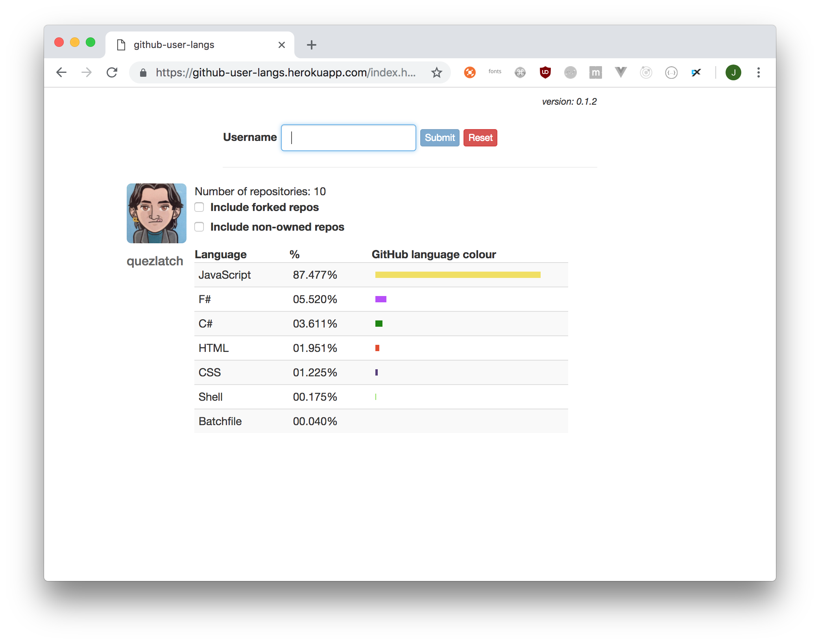Click the yellow JavaScript colour bar
820x644 pixels.
pos(458,275)
